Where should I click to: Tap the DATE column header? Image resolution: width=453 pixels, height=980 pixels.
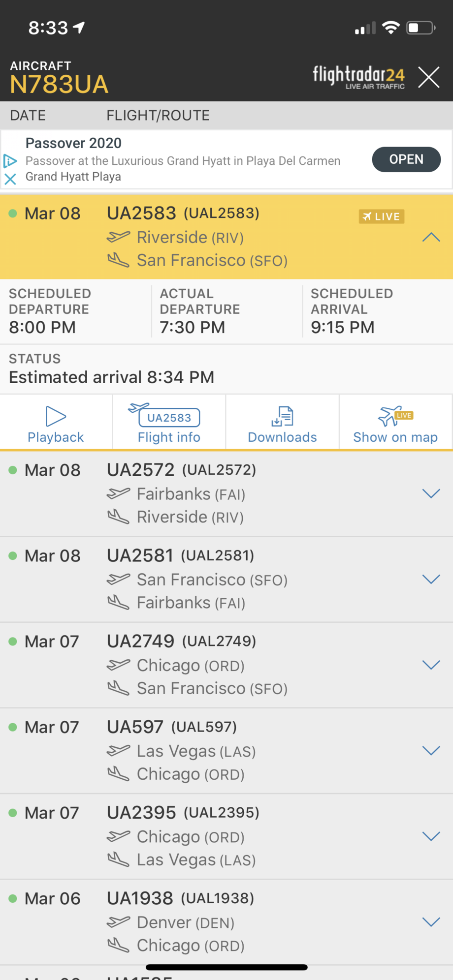point(28,116)
